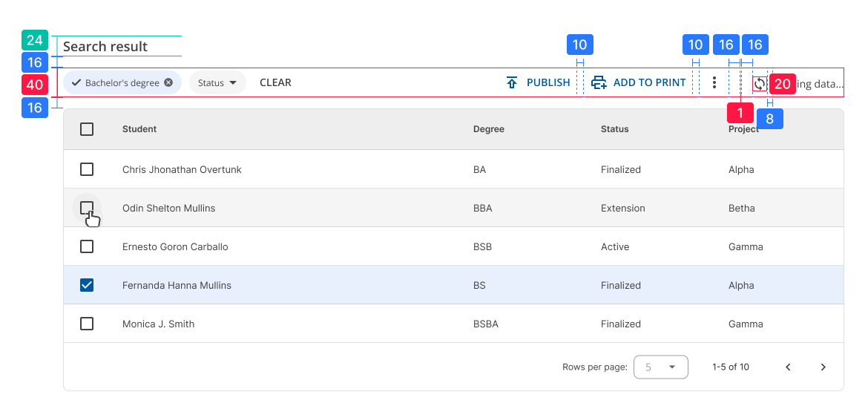Viewport: 868px width, 409px height.
Task: Go to next page arrow
Action: 823,367
